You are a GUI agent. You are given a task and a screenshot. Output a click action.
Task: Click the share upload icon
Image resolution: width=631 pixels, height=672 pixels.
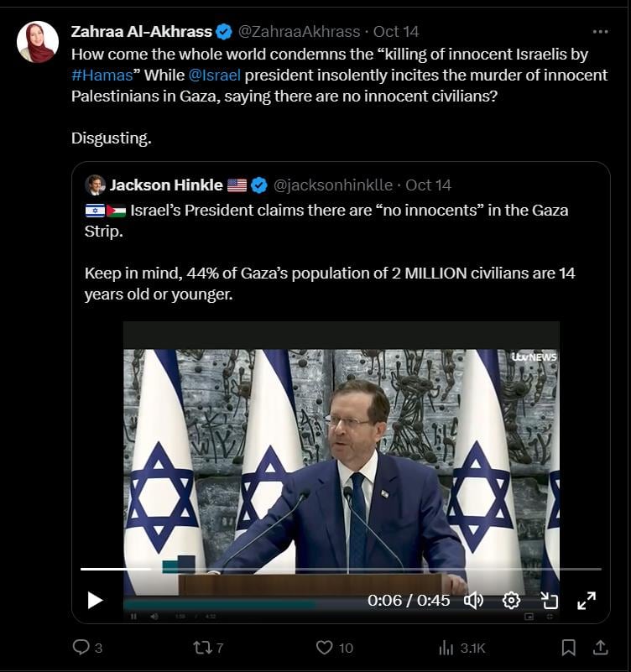click(601, 647)
